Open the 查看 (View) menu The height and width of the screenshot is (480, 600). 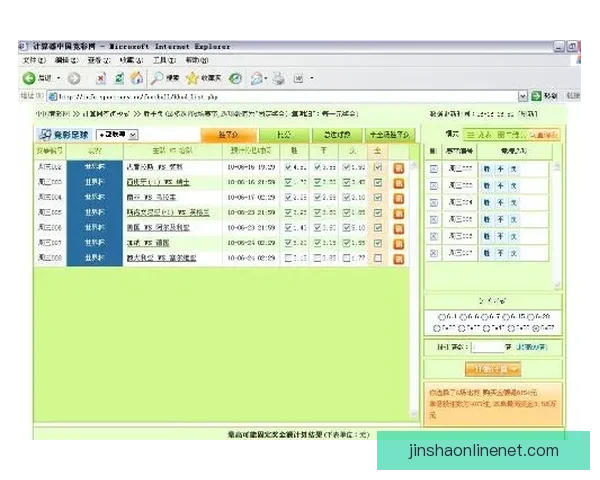[x=99, y=60]
